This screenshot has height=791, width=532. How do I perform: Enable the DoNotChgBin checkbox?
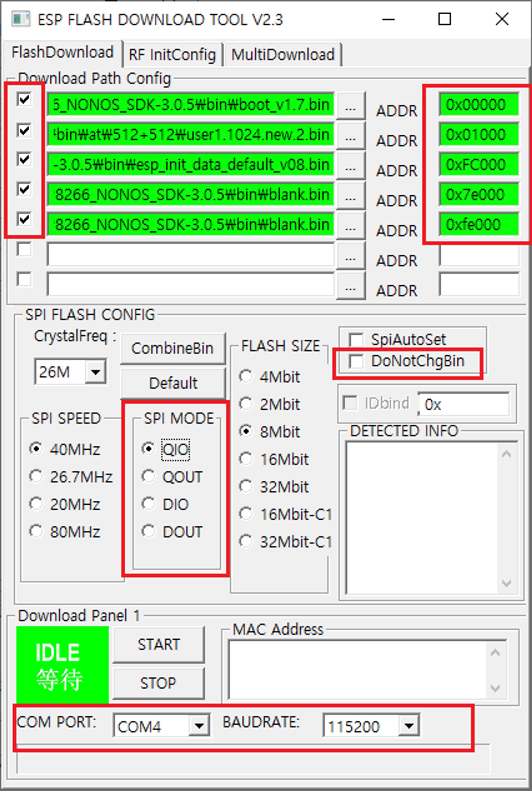pyautogui.click(x=356, y=361)
